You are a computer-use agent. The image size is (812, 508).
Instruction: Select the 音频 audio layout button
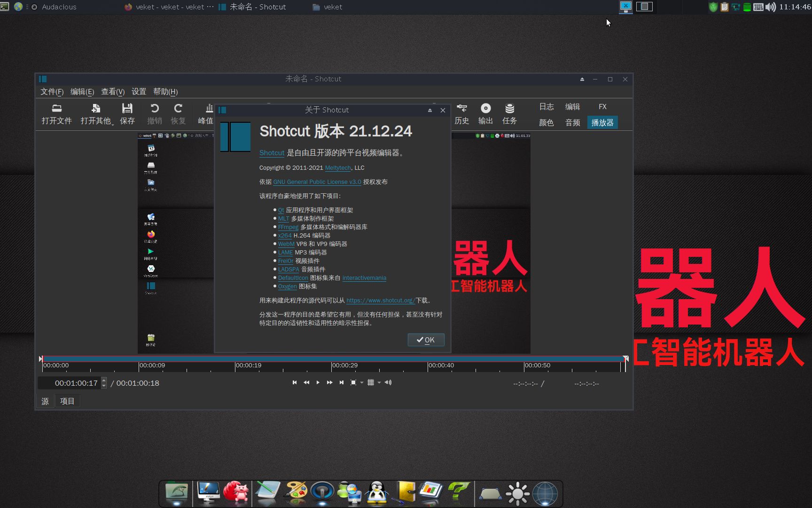(x=572, y=123)
